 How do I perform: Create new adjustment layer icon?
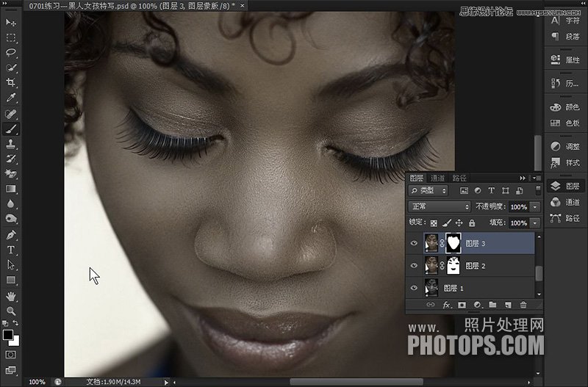pos(477,305)
